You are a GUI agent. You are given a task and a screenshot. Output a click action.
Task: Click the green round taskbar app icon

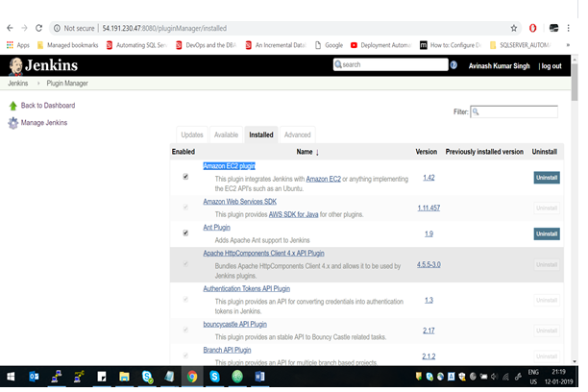[237, 377]
